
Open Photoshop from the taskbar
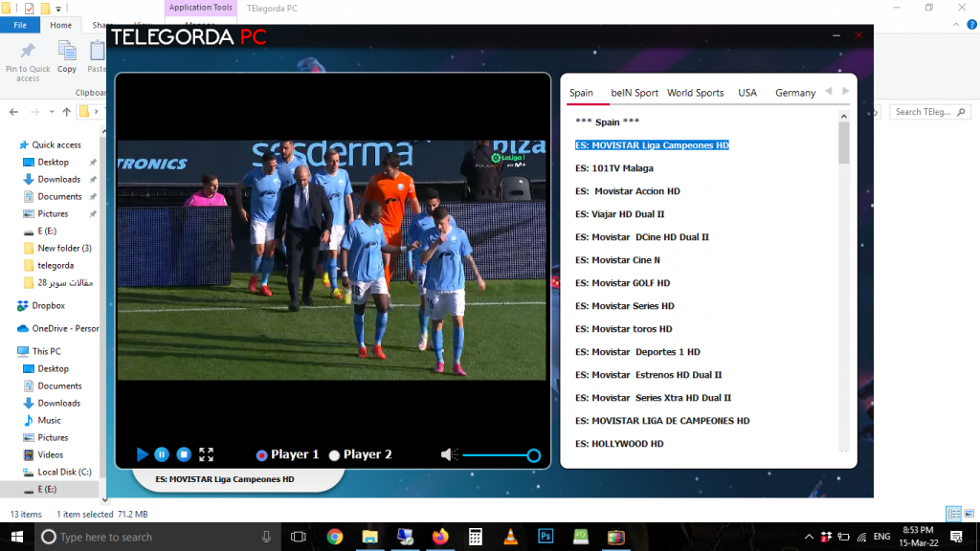[546, 537]
